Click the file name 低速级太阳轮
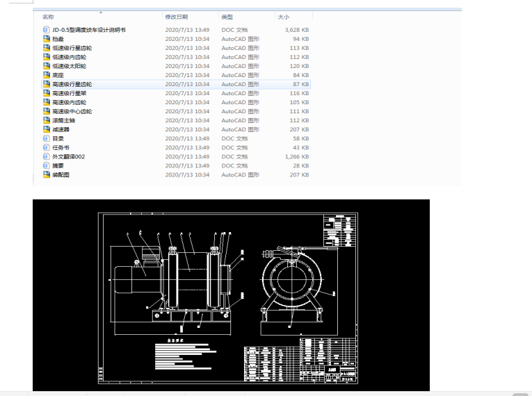 70,66
